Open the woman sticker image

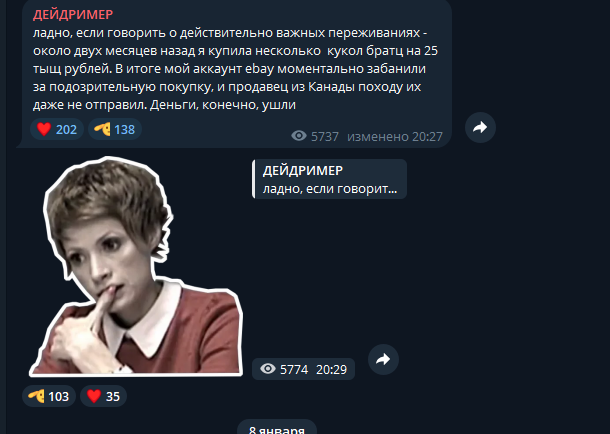pyautogui.click(x=136, y=267)
